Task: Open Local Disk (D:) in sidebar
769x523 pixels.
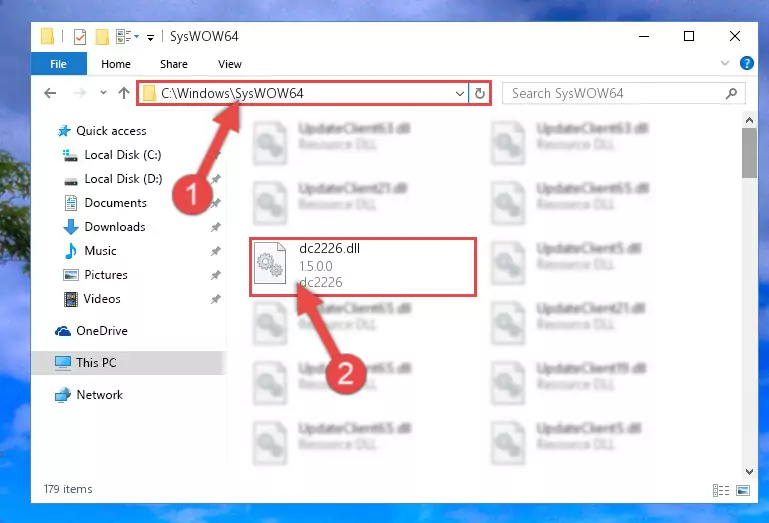Action: (x=123, y=179)
